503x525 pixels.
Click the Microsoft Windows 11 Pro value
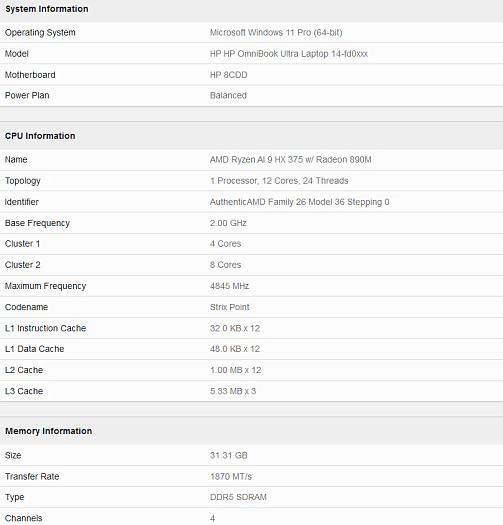[x=276, y=33]
